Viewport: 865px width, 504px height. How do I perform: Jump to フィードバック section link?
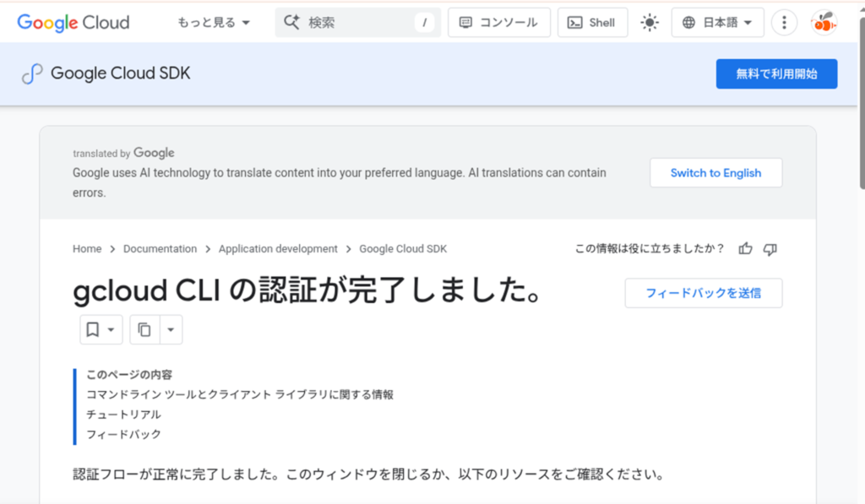click(x=123, y=435)
